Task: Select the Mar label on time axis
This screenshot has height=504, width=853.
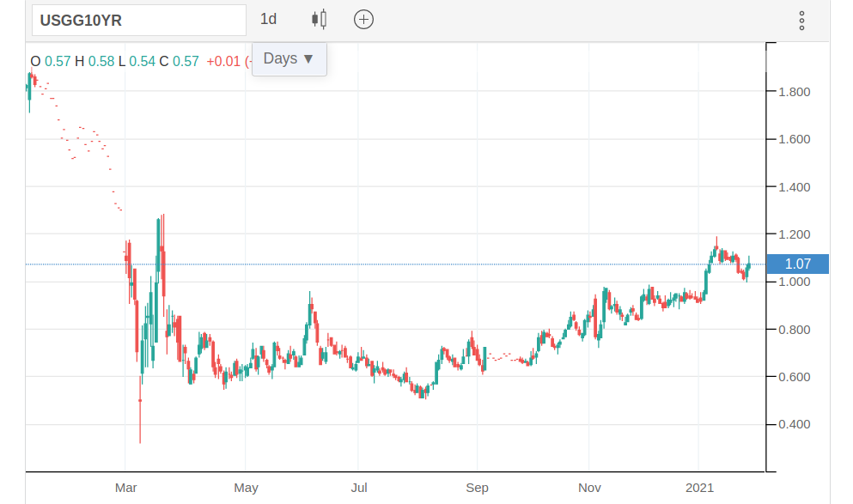Action: click(x=125, y=488)
